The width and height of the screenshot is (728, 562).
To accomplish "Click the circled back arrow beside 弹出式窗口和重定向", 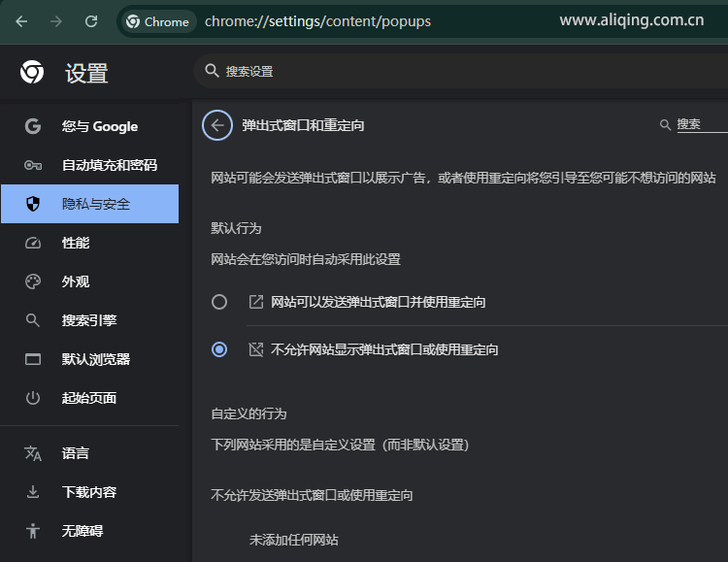I will click(217, 125).
